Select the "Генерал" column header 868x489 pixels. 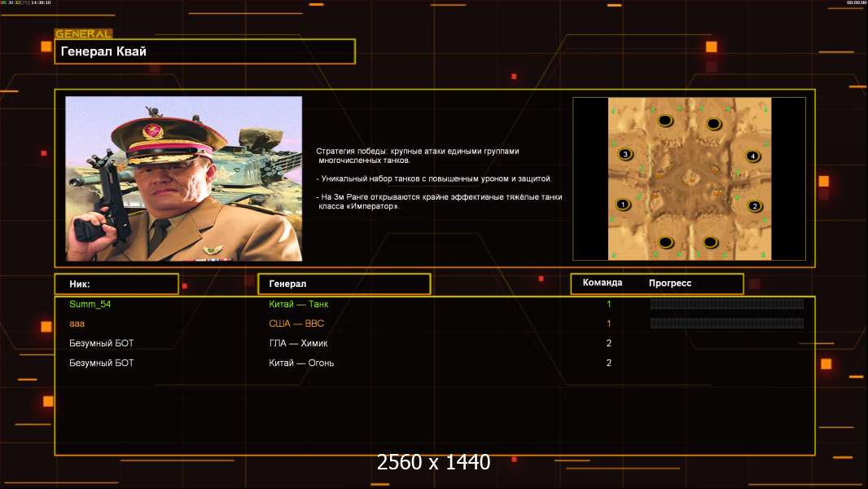pos(344,284)
